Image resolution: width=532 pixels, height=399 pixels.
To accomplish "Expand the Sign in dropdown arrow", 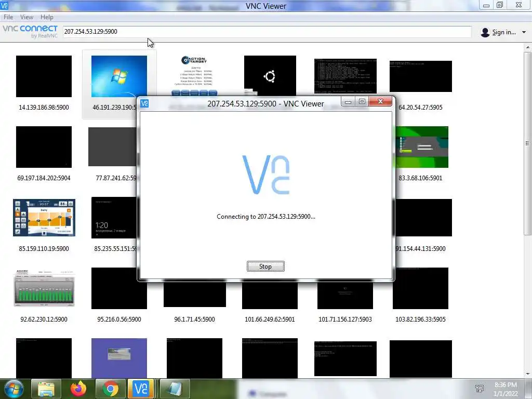I will tap(524, 32).
